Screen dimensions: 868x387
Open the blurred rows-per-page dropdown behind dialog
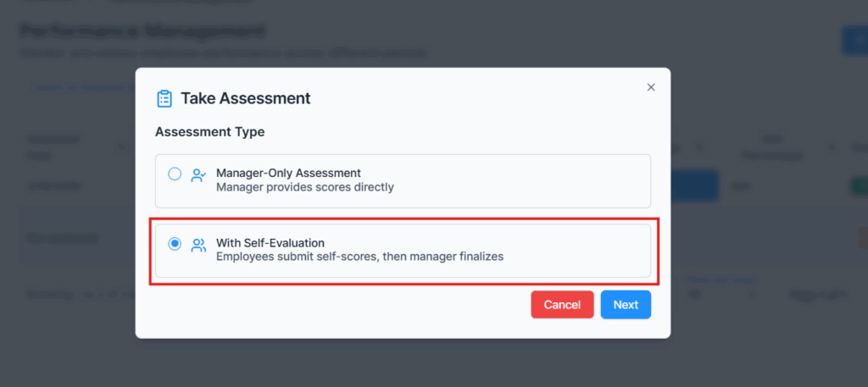pyautogui.click(x=721, y=295)
